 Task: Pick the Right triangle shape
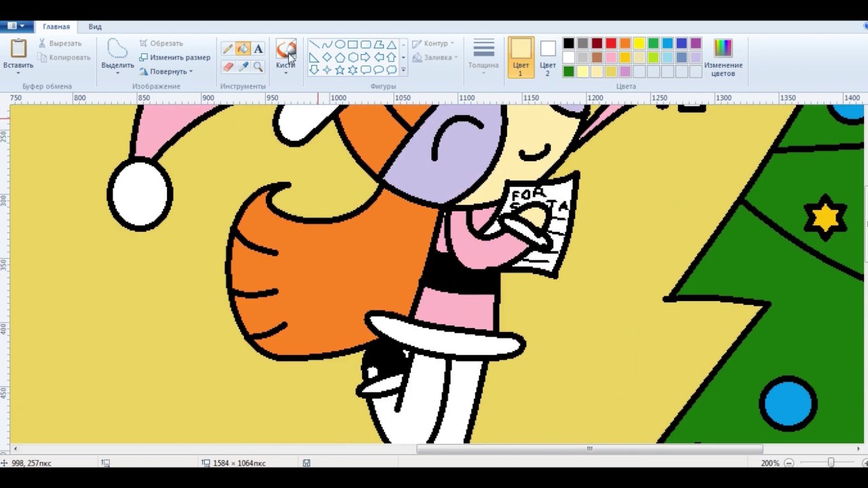314,58
